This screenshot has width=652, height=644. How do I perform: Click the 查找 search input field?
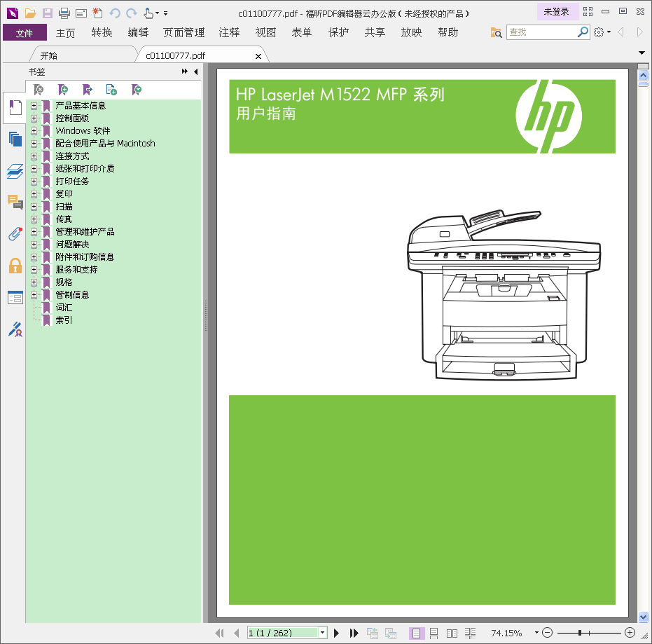click(x=542, y=32)
